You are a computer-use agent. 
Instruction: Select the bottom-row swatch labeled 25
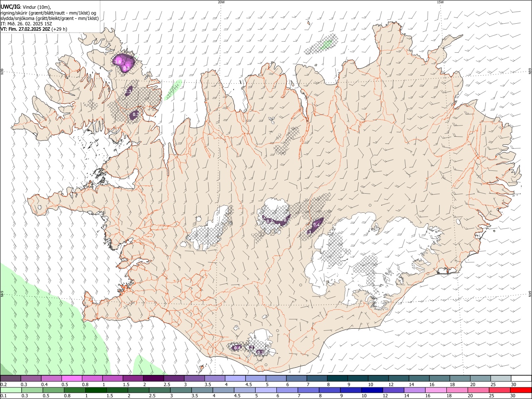point(500,390)
